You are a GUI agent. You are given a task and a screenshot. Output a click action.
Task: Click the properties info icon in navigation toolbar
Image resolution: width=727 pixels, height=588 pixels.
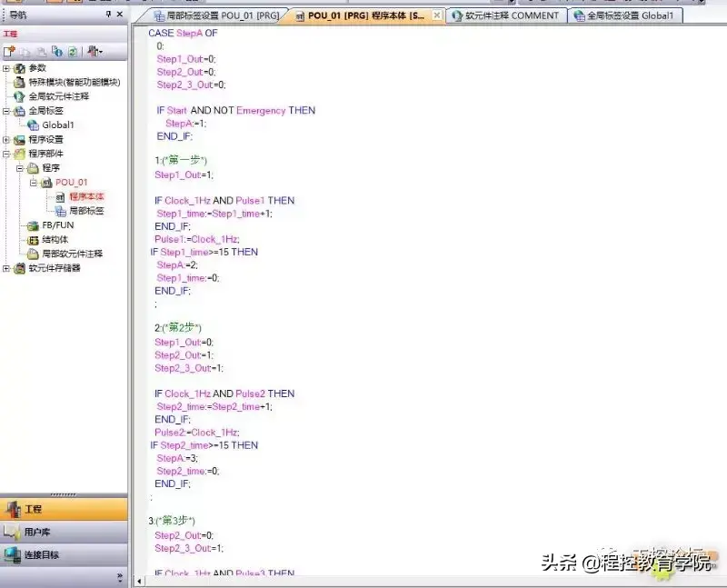[57, 52]
